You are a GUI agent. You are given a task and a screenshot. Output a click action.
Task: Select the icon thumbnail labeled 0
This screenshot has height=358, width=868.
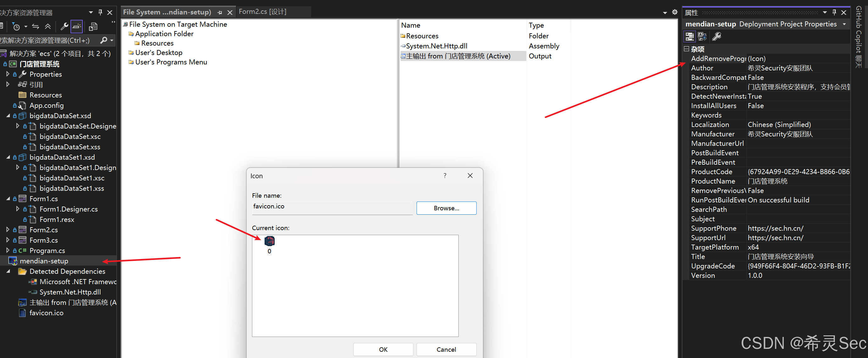coord(269,241)
